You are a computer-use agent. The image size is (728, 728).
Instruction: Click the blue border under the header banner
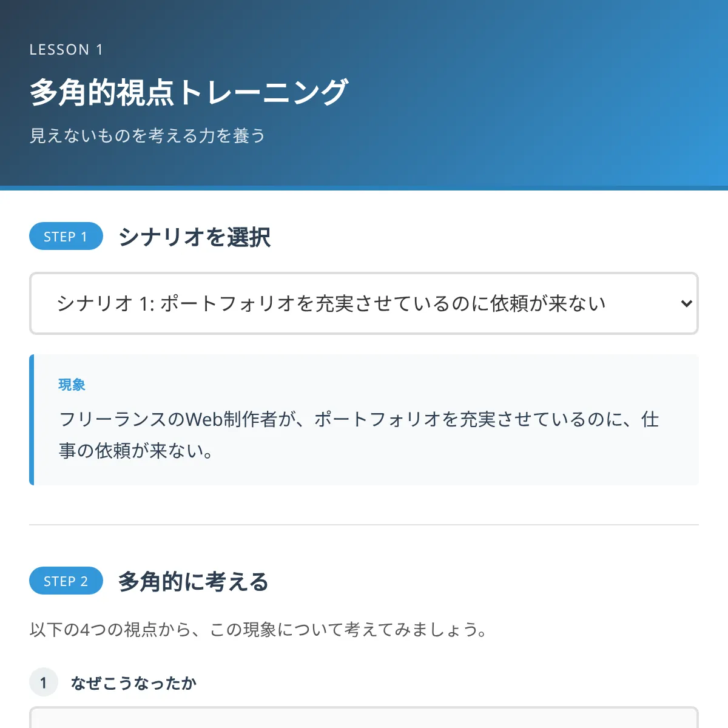tap(364, 188)
